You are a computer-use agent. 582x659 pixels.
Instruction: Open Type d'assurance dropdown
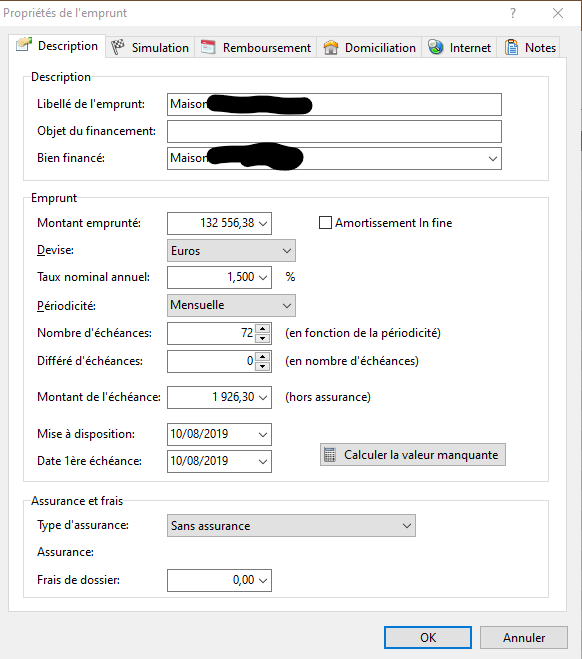[x=291, y=525]
